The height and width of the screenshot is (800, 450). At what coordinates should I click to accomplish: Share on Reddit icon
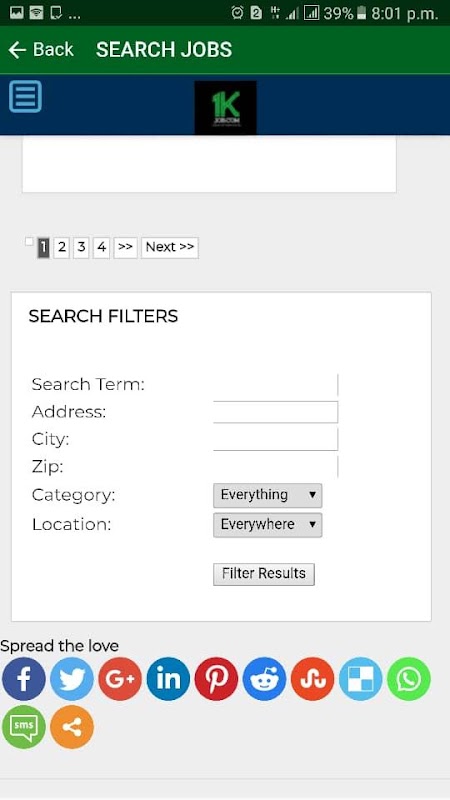[x=264, y=679]
